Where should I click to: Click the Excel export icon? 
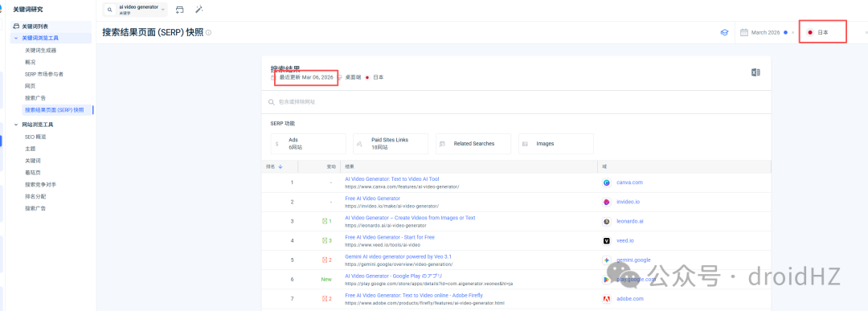pyautogui.click(x=755, y=72)
